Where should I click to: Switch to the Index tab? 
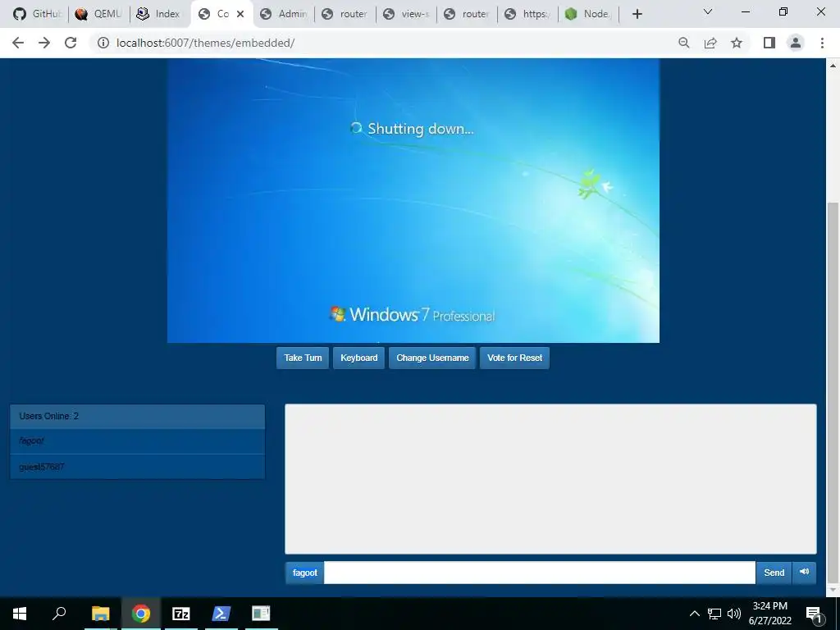[160, 14]
